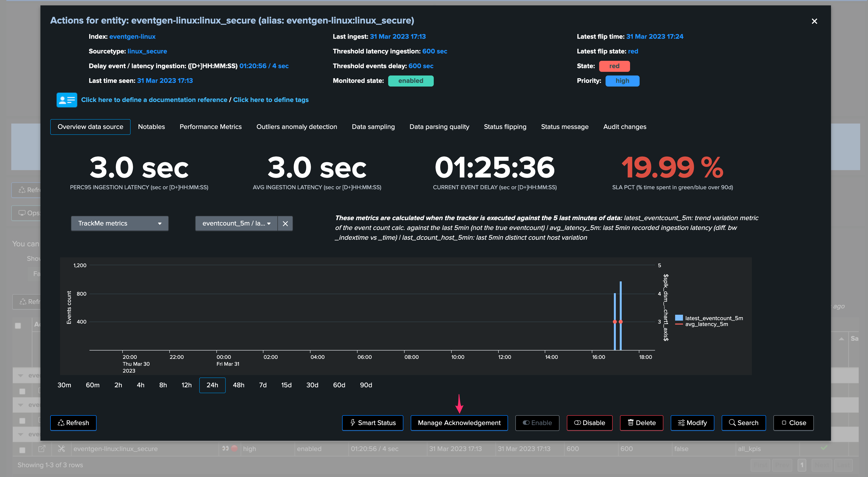This screenshot has height=477, width=868.
Task: Select the 30m time range
Action: click(x=64, y=385)
